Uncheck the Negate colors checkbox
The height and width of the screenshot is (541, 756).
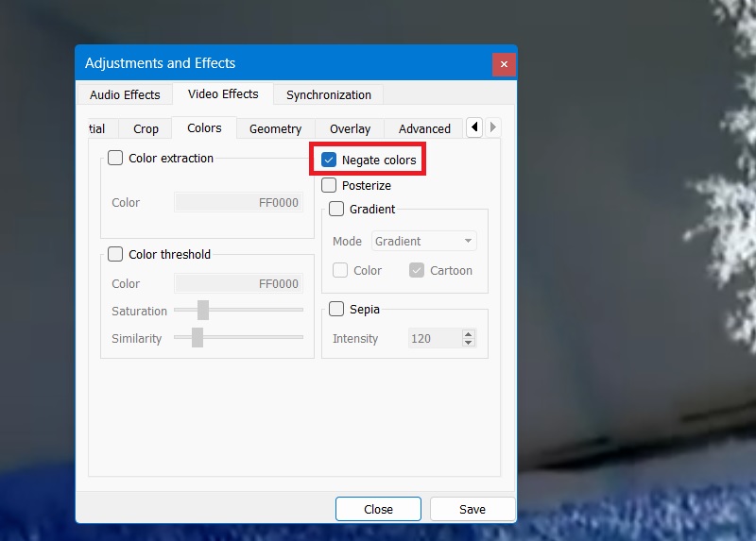(x=329, y=160)
